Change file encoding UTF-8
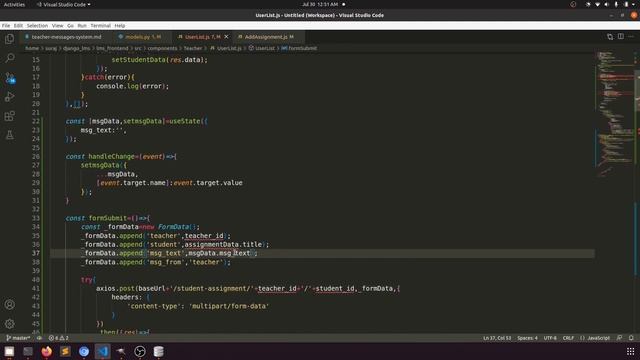 550,338
